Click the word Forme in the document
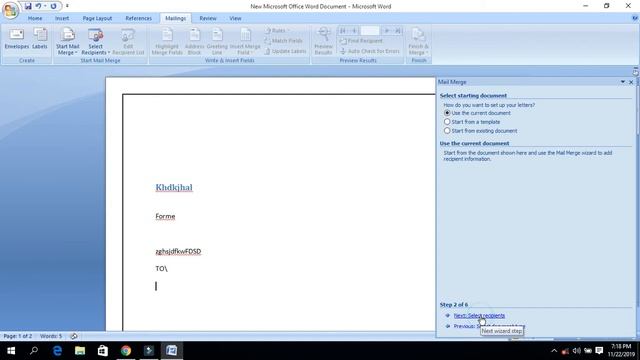 click(165, 216)
